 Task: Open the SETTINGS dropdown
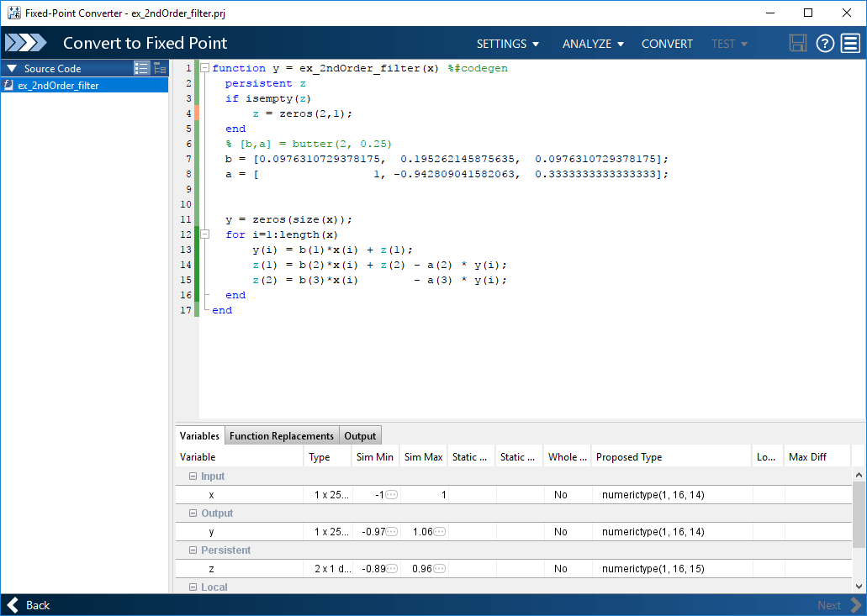click(508, 44)
